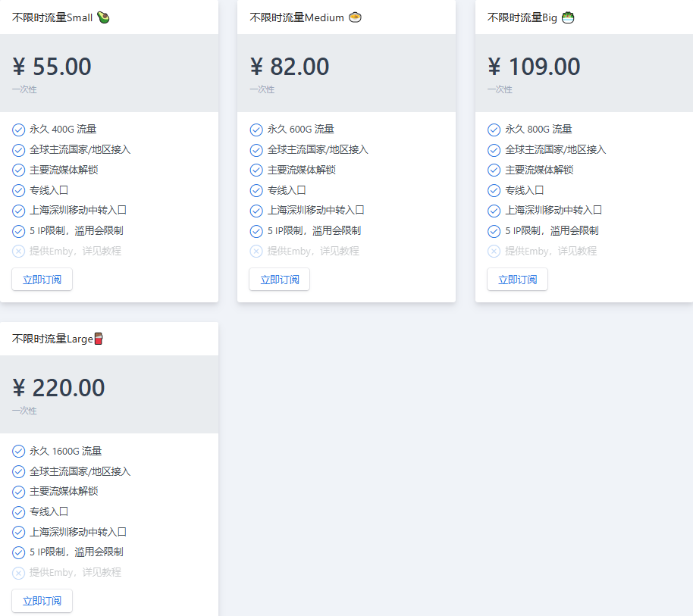Subscribe to the Medium plan with 立即订阅
Screen dimensions: 693x616
(279, 280)
